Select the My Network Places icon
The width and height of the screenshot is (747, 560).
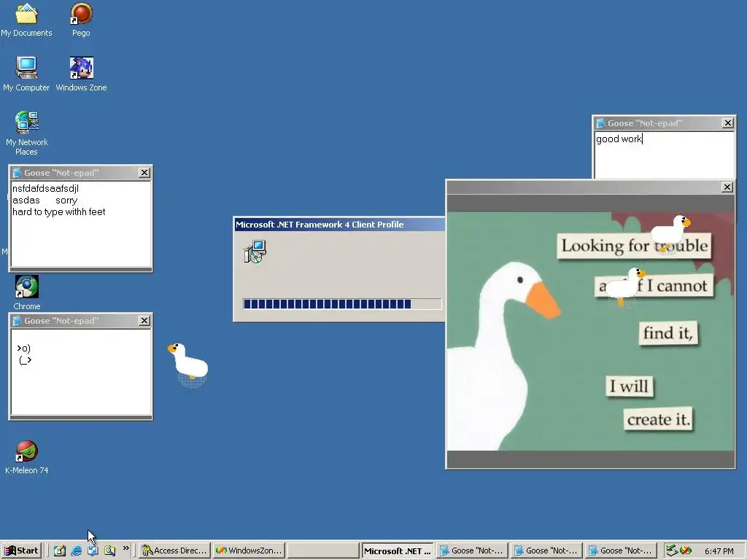27,133
